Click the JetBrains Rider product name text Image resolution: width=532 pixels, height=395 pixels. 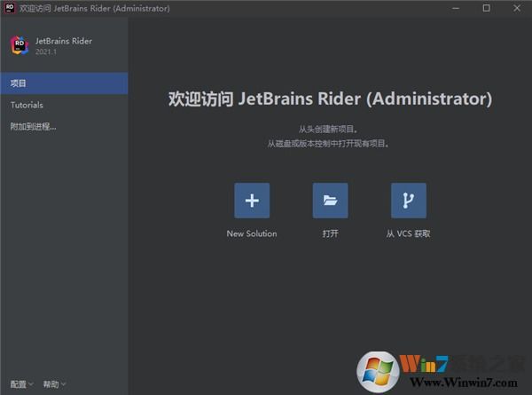coord(64,41)
